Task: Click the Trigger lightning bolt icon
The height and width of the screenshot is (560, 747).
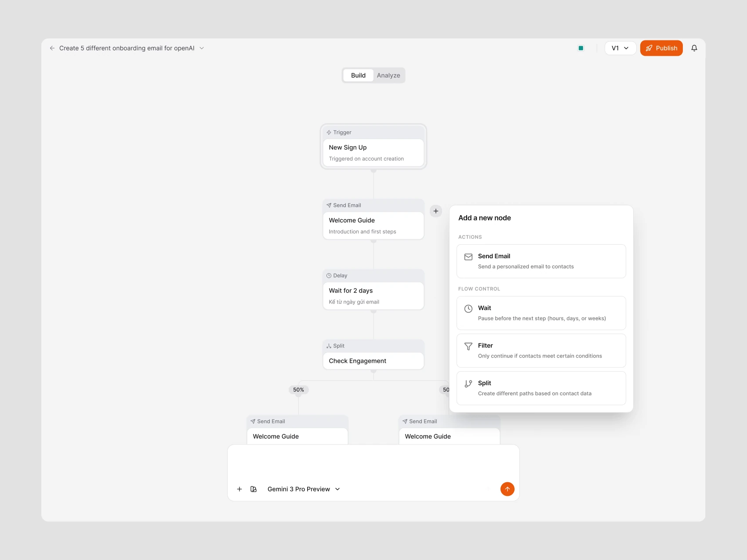Action: tap(329, 133)
